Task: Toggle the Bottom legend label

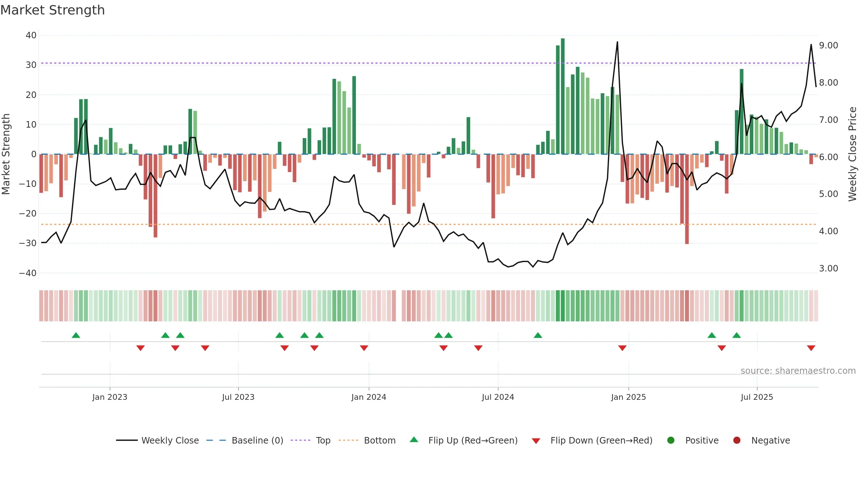Action: (380, 440)
